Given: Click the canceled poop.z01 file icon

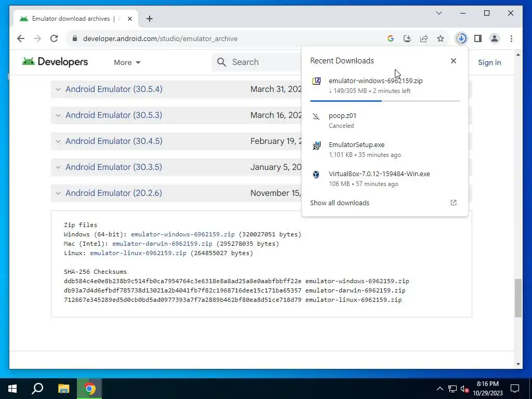Looking at the screenshot, I should [x=316, y=117].
